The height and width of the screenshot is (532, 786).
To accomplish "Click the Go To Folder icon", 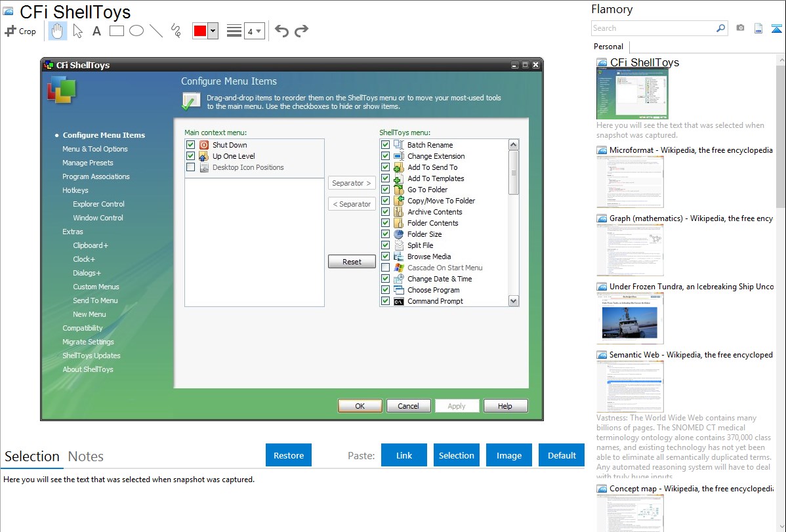I will point(399,190).
